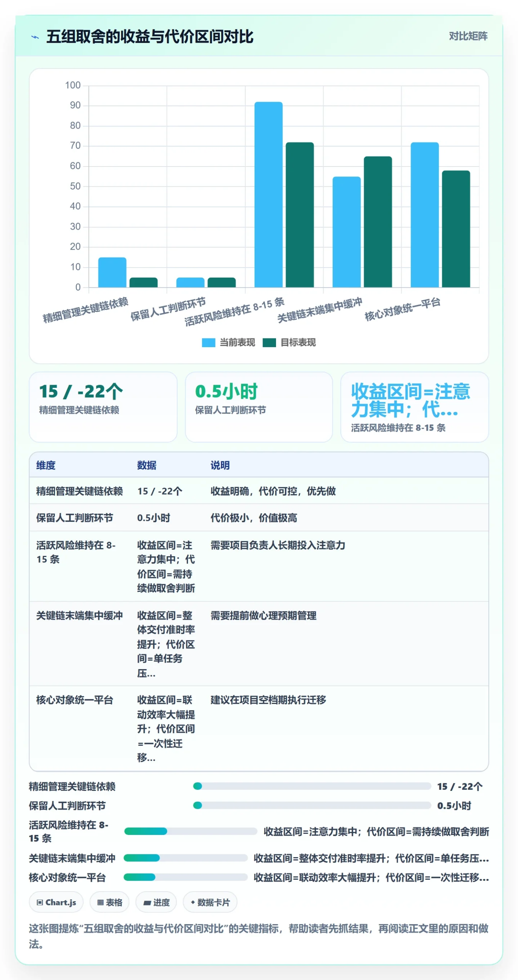Toggle the 当前表现 legend swatch
The height and width of the screenshot is (980, 518).
point(208,342)
